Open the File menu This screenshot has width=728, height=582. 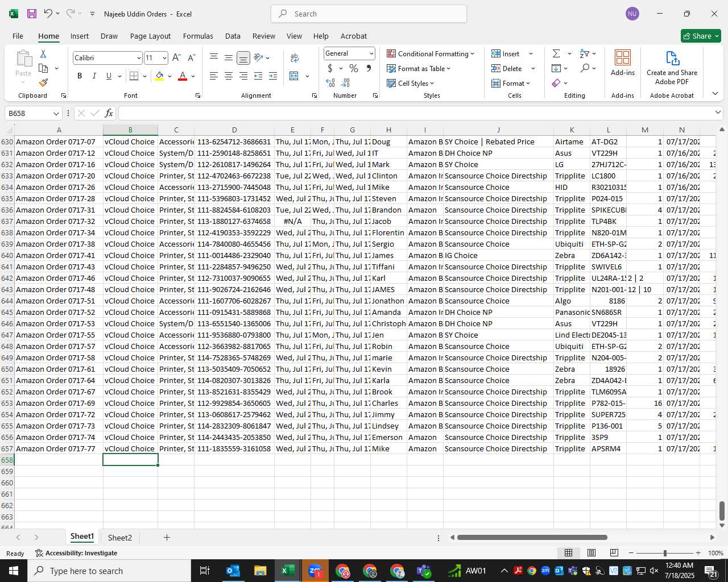tap(18, 36)
